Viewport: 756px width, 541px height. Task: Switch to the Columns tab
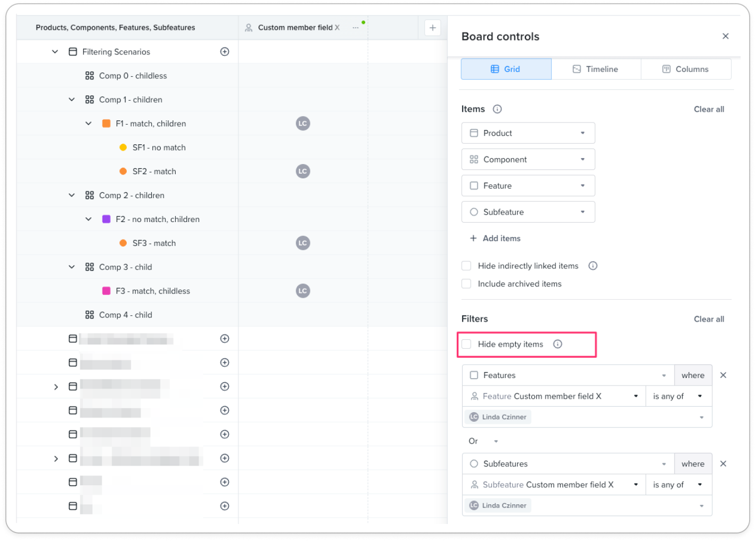point(686,69)
